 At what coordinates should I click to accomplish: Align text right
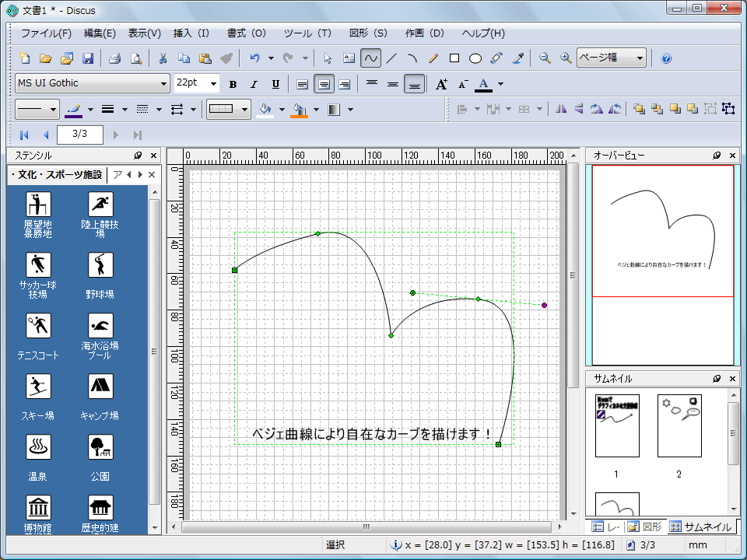(344, 84)
